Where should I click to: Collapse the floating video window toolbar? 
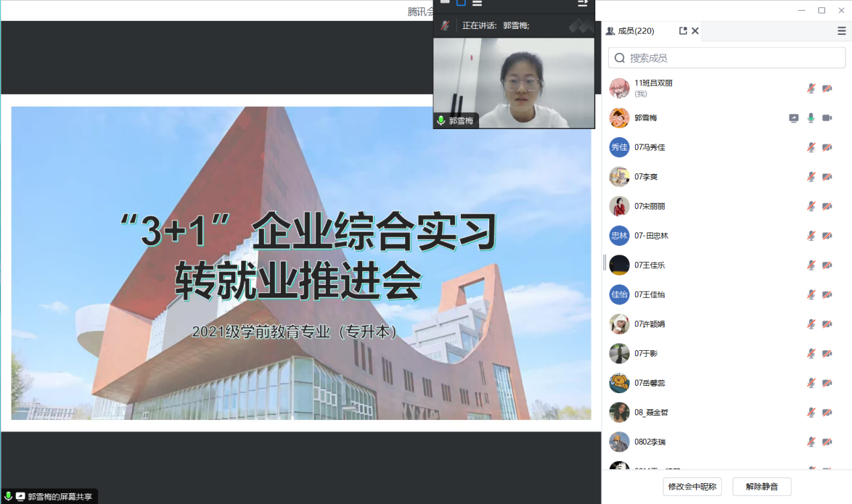[583, 3]
